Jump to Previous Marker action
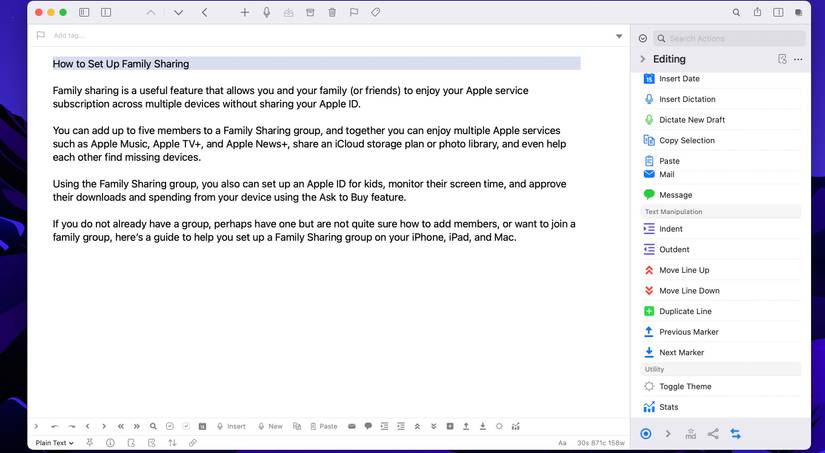Image resolution: width=825 pixels, height=453 pixels. tap(721, 331)
